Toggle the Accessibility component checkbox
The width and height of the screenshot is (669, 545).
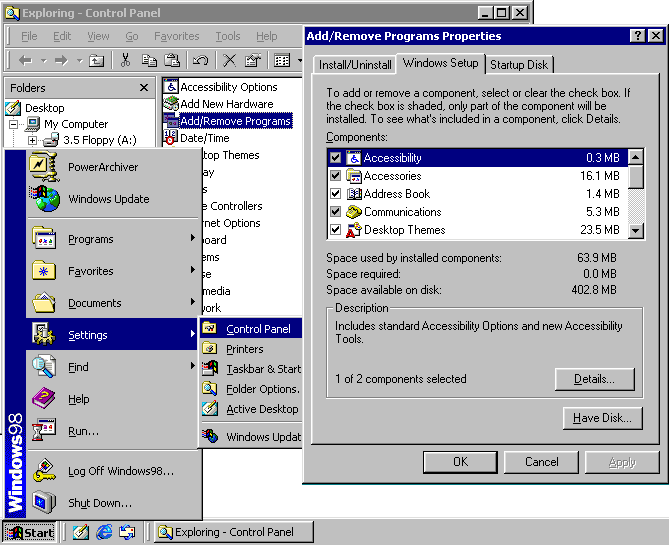(335, 157)
